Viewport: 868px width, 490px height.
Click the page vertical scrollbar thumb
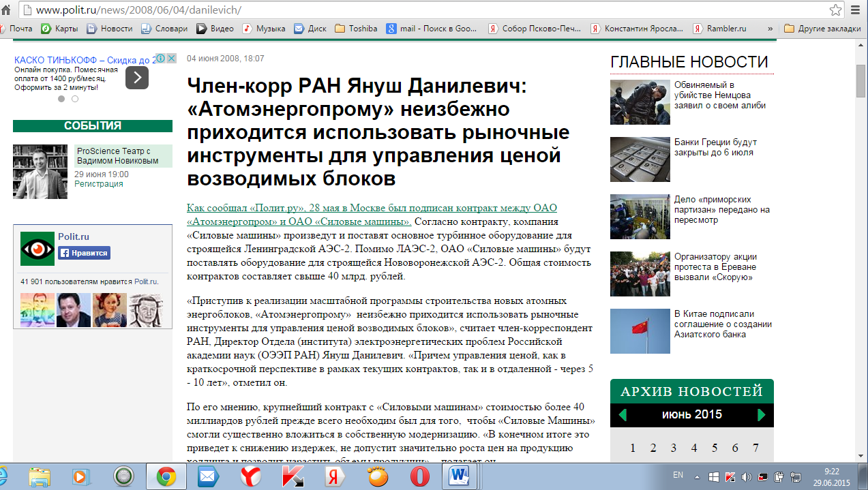860,82
